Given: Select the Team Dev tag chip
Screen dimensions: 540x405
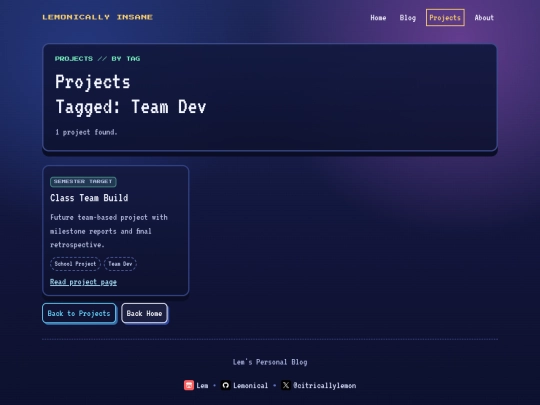Looking at the screenshot, I should (120, 264).
